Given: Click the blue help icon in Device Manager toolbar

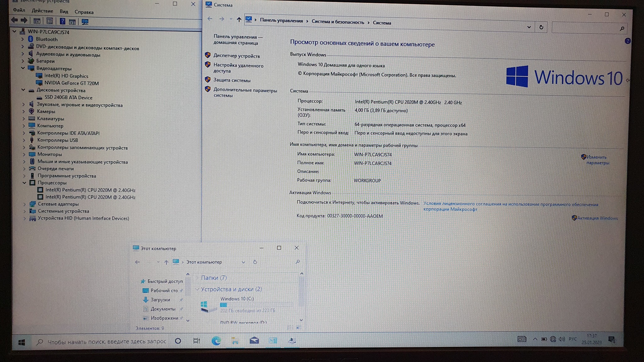Looking at the screenshot, I should coord(62,21).
